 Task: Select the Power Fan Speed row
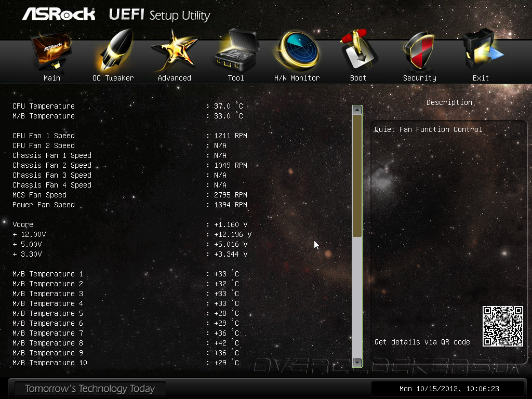pos(130,205)
